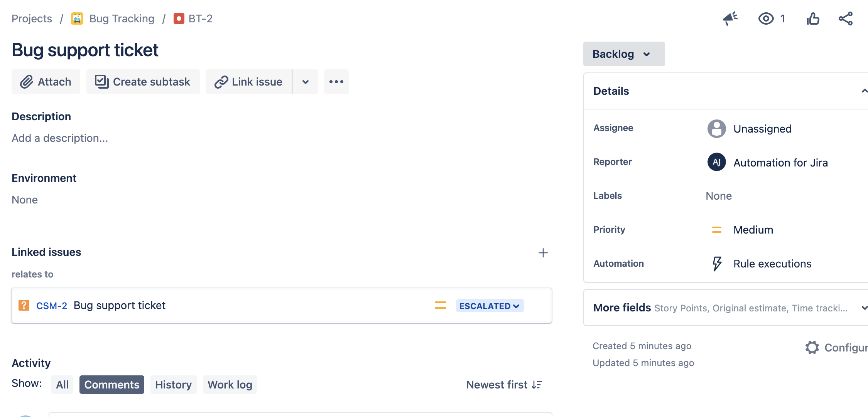Click the Add a description field

(60, 138)
